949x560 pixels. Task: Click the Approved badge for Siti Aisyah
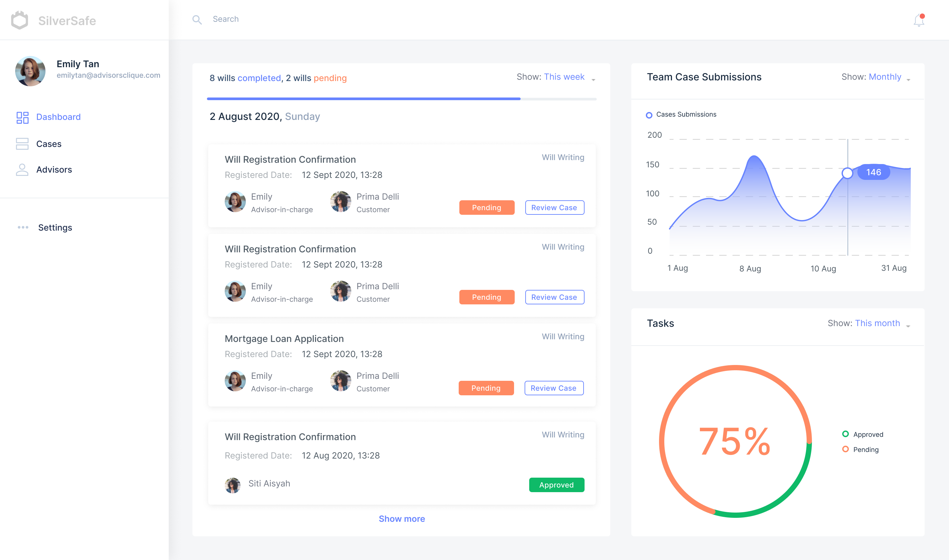pyautogui.click(x=557, y=485)
